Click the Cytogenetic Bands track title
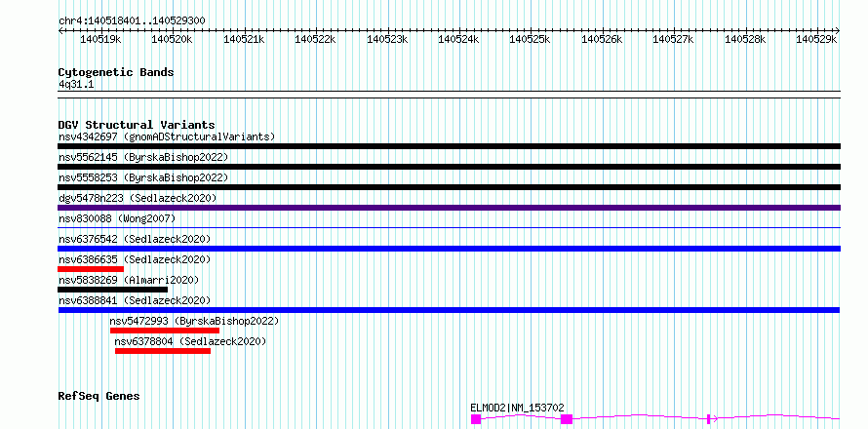The image size is (868, 429). (116, 72)
